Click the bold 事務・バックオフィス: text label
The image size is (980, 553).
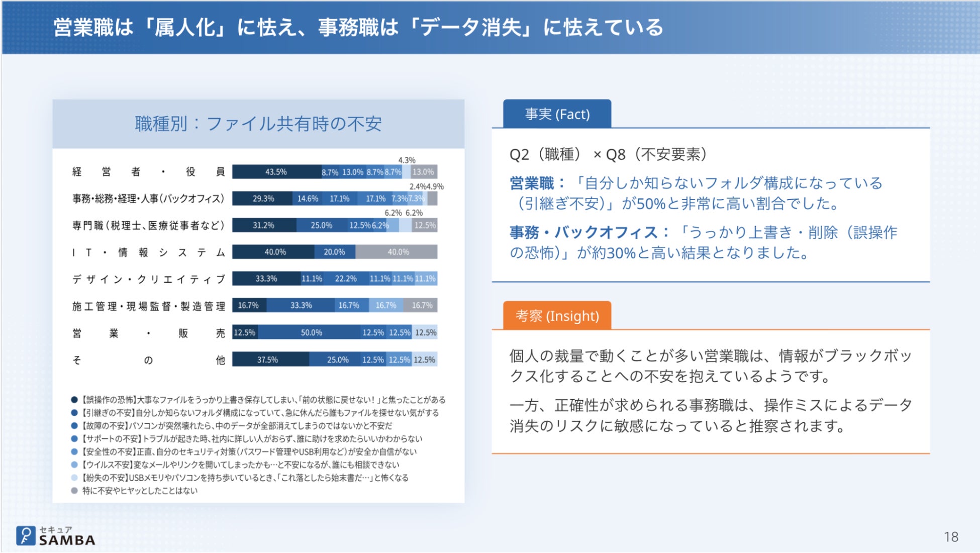click(x=589, y=232)
